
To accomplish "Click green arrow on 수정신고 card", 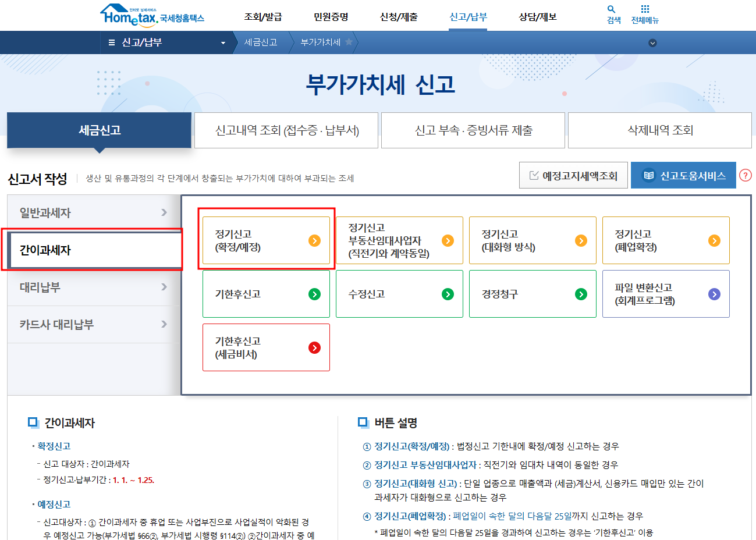I will click(448, 294).
